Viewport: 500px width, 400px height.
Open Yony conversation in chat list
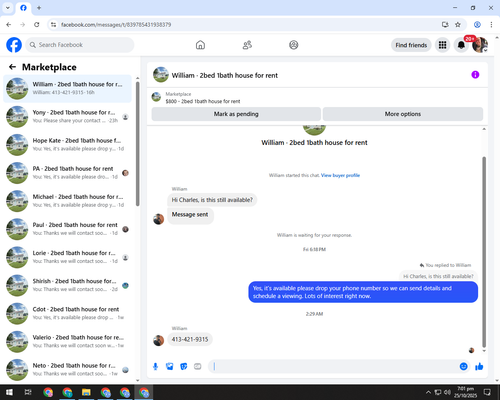click(x=67, y=116)
